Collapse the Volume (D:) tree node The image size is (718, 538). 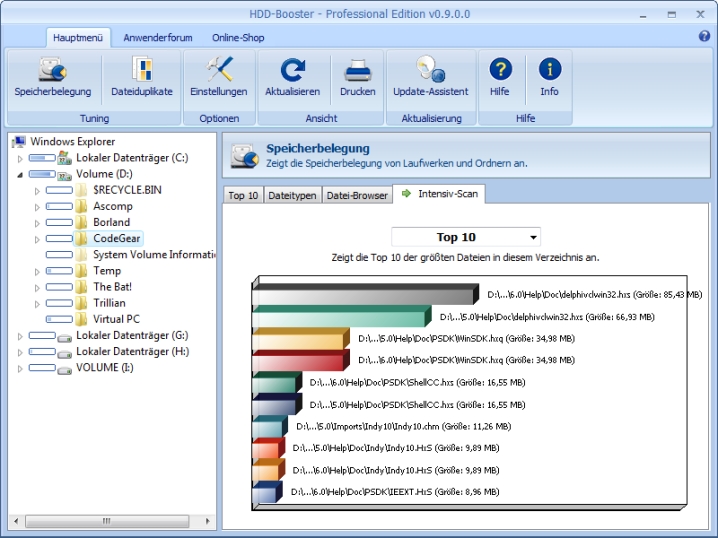[x=21, y=174]
